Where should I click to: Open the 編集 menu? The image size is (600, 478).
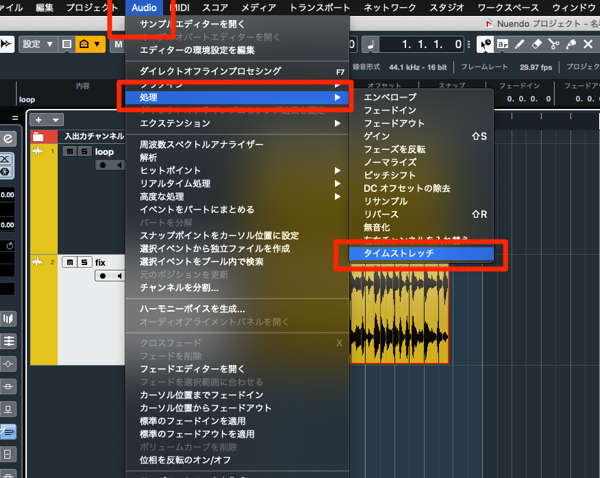click(44, 8)
